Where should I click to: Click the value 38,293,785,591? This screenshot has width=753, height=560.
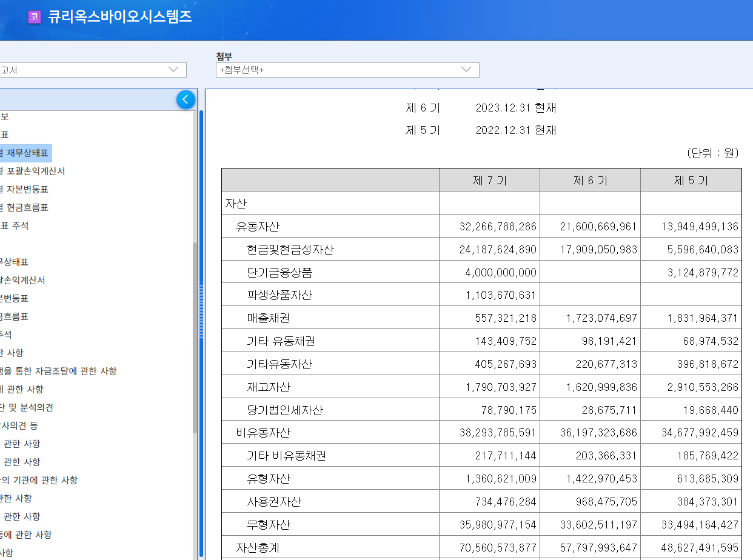click(498, 433)
